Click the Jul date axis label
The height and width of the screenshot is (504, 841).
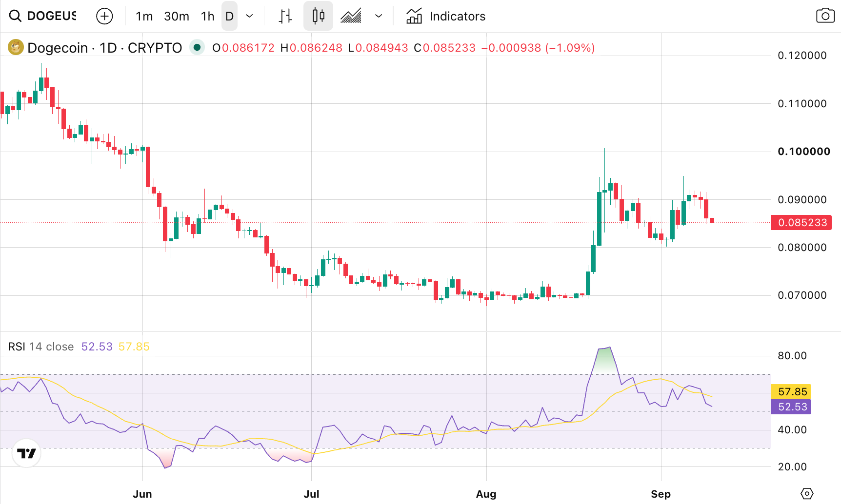311,494
